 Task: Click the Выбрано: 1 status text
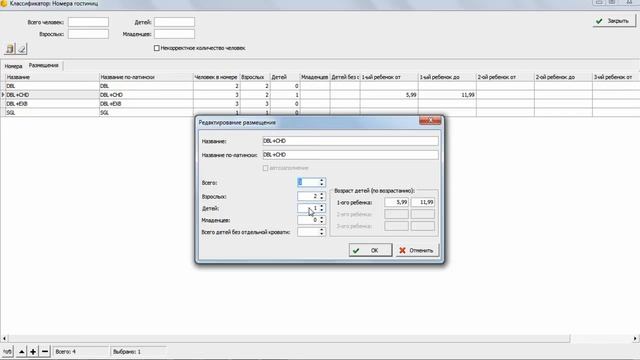[x=127, y=351]
